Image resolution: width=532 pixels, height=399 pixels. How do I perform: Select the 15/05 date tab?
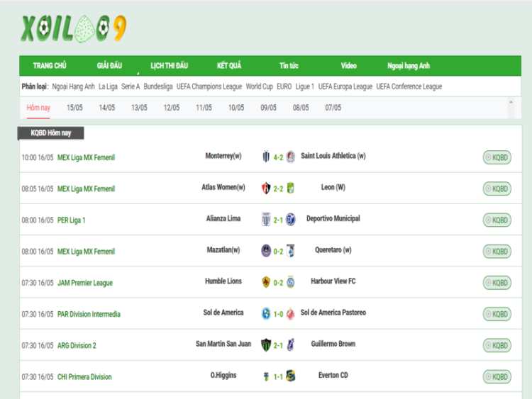tap(74, 108)
